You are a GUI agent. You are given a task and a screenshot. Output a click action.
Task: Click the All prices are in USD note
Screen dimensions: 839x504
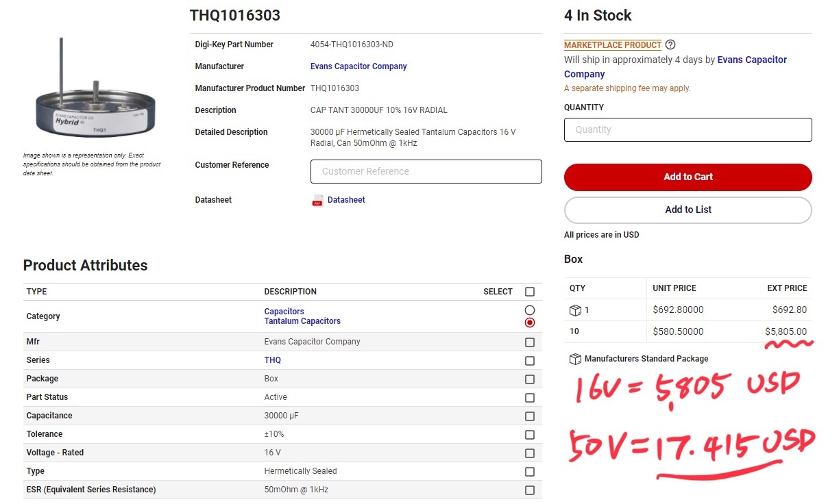click(602, 235)
